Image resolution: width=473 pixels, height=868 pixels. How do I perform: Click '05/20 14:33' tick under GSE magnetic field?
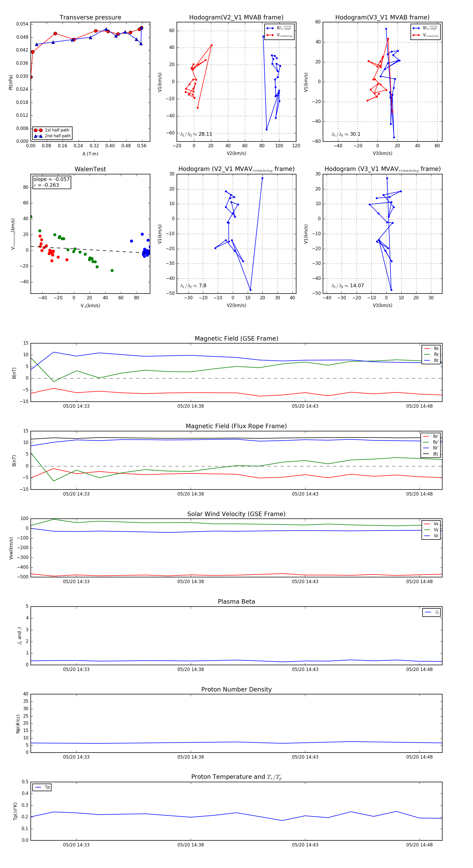pos(76,406)
